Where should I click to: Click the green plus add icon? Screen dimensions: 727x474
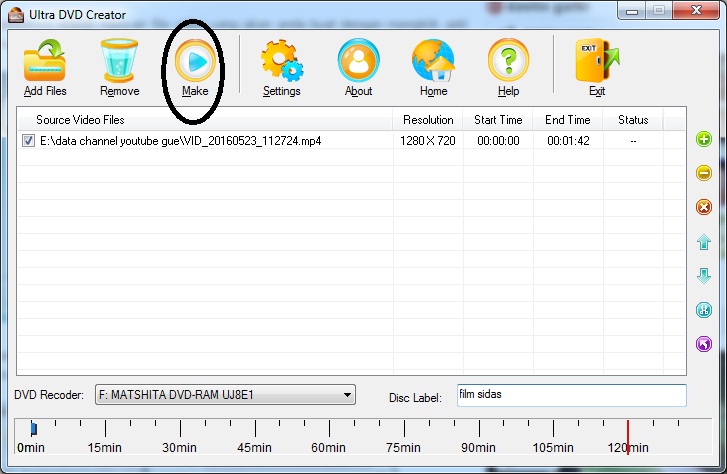coord(704,139)
